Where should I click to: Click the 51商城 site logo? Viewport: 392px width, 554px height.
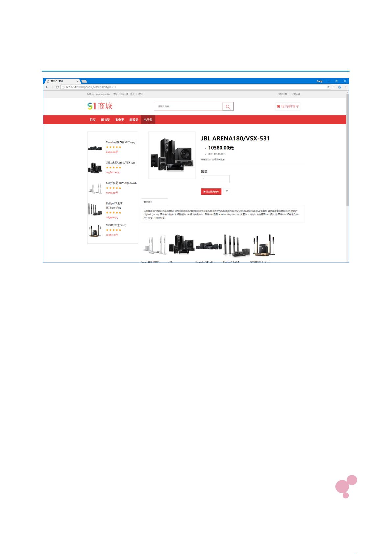coord(100,106)
